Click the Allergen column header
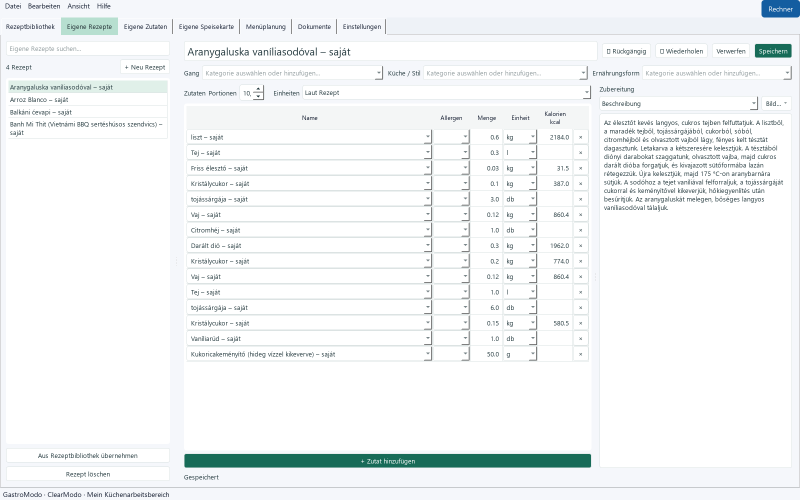The height and width of the screenshot is (500, 800). coord(451,118)
